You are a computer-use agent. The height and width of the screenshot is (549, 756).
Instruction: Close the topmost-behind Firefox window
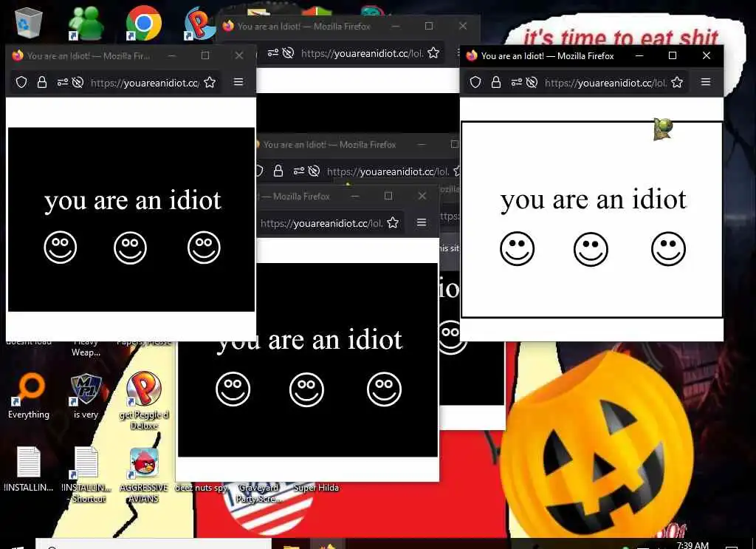[x=463, y=26]
